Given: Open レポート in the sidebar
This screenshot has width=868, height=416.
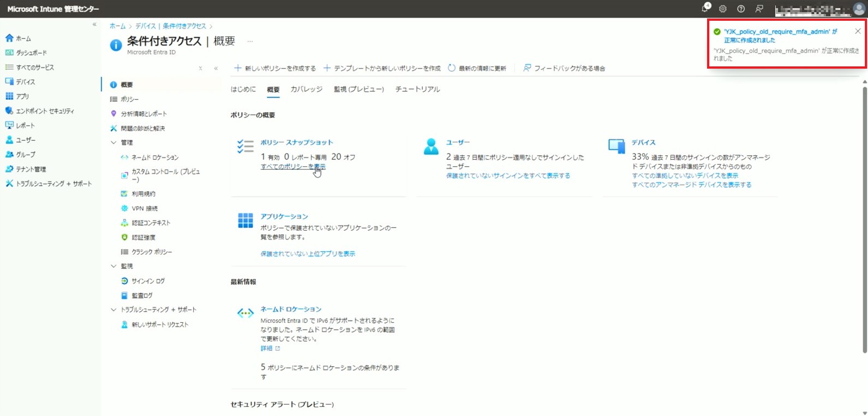Looking at the screenshot, I should tap(25, 125).
